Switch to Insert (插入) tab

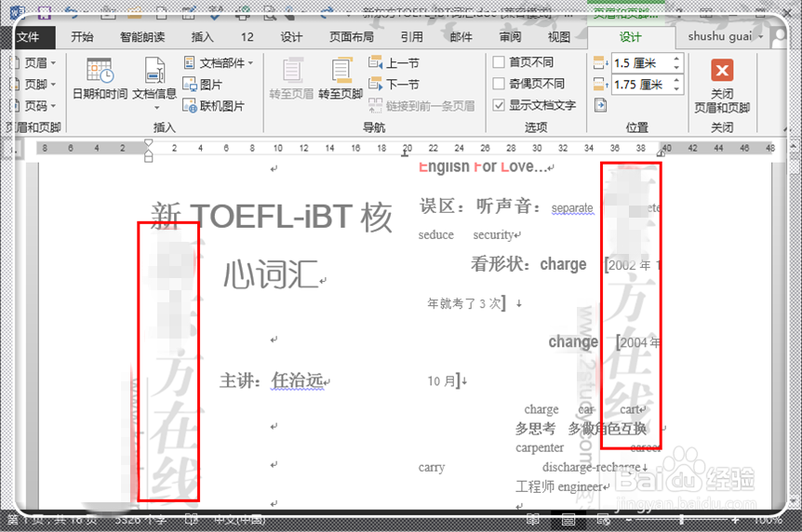pyautogui.click(x=202, y=37)
